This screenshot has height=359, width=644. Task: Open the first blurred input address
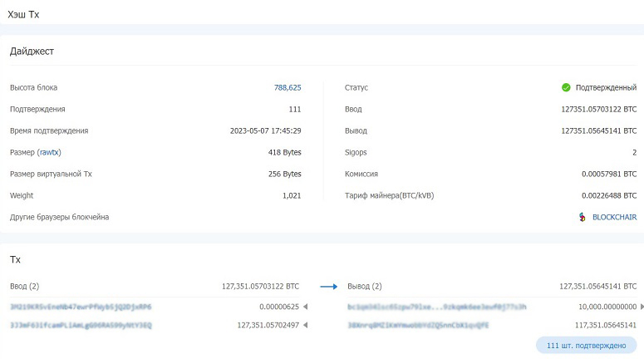pos(81,307)
